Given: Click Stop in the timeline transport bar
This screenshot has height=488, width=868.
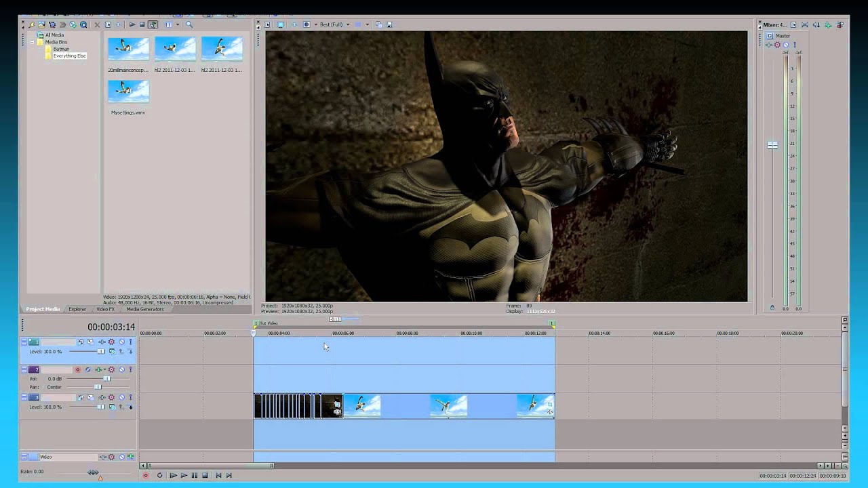Looking at the screenshot, I should coord(205,475).
